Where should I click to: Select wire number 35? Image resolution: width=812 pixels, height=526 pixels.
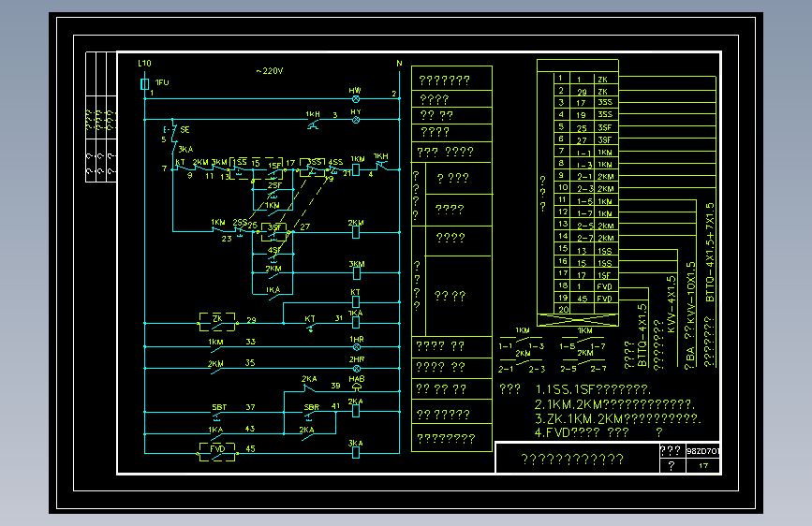coord(250,363)
